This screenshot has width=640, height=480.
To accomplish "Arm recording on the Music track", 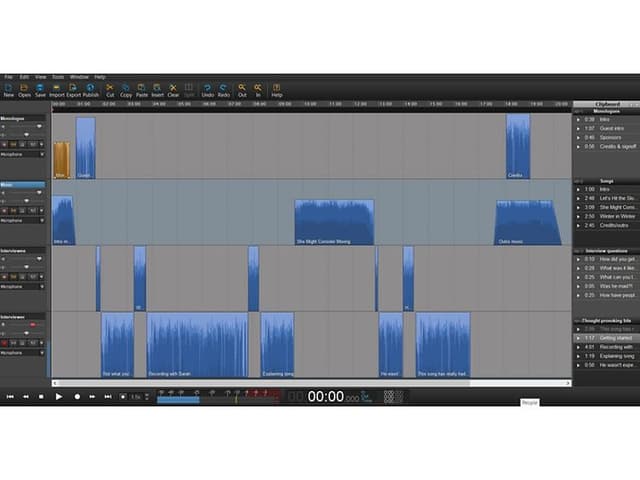I will 4,211.
